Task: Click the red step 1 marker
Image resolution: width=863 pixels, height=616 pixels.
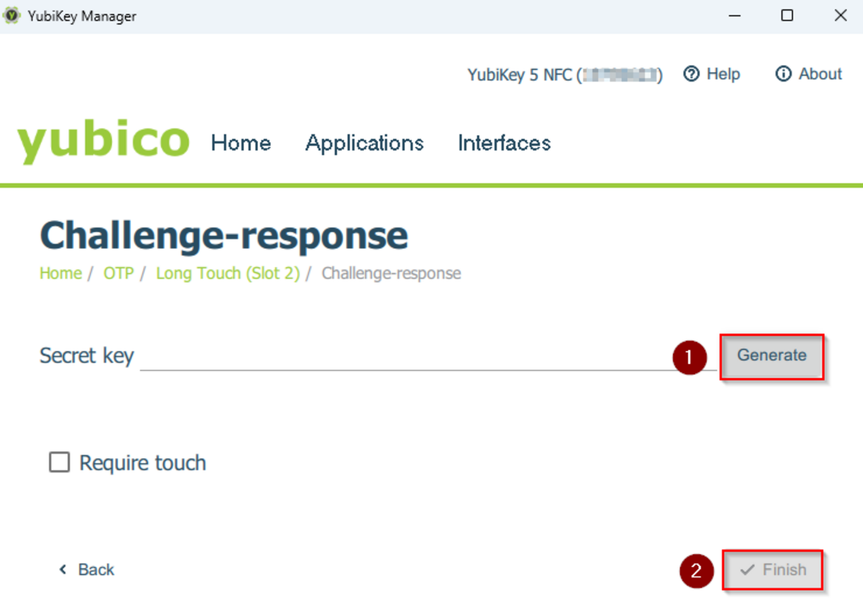Action: 689,357
